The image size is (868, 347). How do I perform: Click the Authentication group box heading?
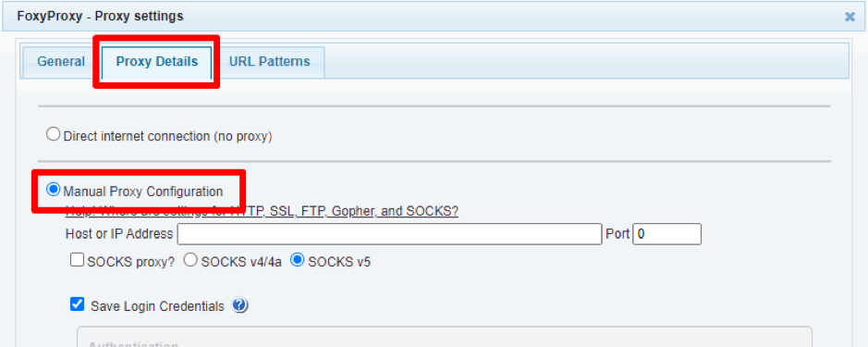point(133,344)
